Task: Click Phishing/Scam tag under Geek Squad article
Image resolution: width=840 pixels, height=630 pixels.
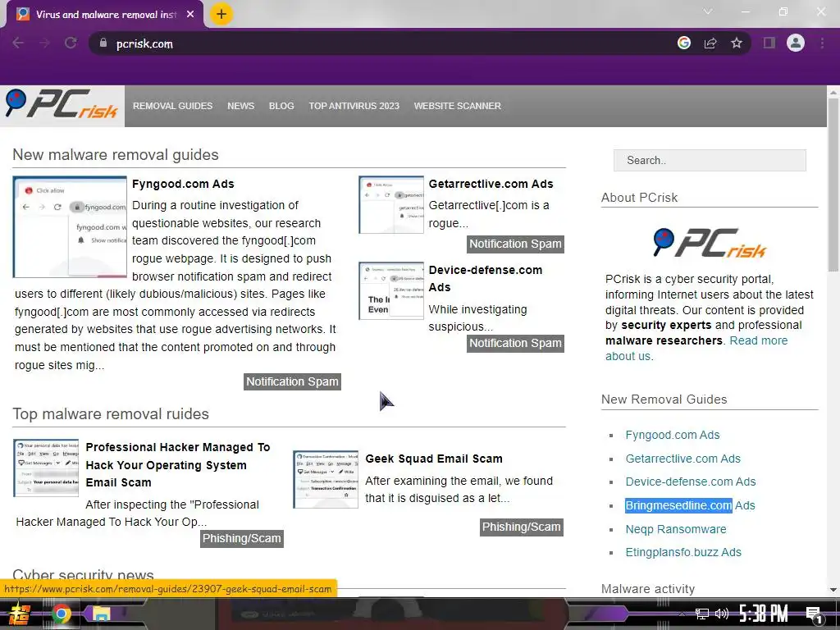Action: (x=521, y=527)
